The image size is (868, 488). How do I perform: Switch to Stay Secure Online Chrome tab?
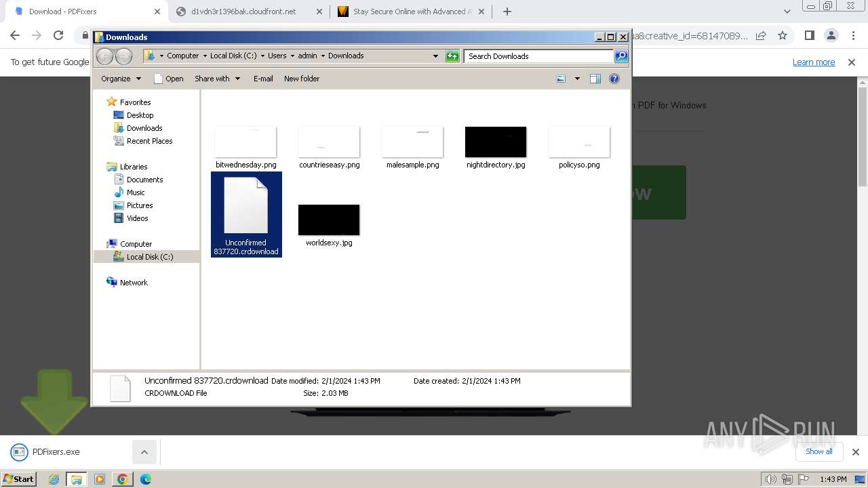tap(412, 12)
